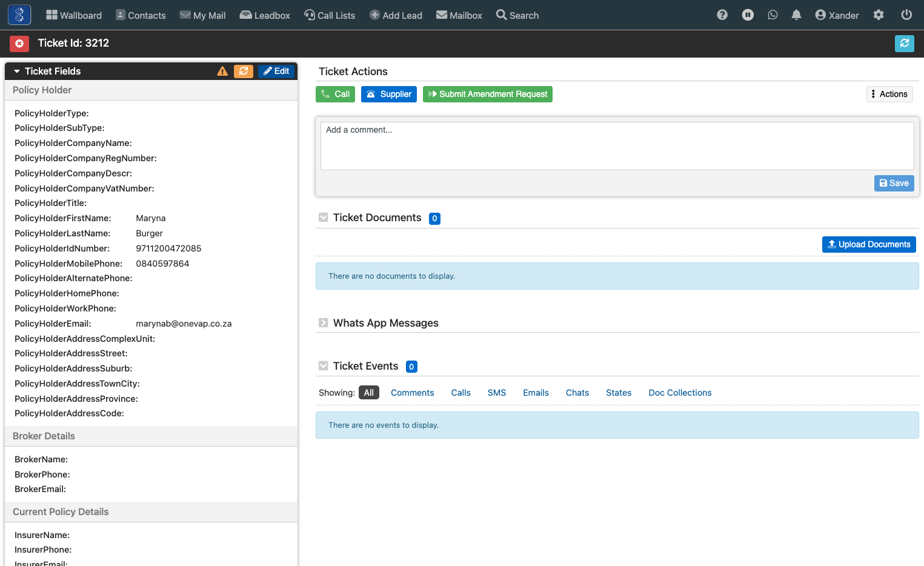Click the orange refresh fields icon
Viewport: 924px width, 566px height.
(244, 71)
